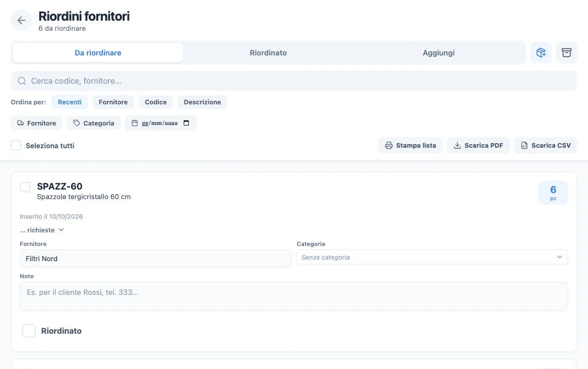Viewport: 588px width, 369px height.
Task: Click the add package icon button
Action: click(541, 53)
